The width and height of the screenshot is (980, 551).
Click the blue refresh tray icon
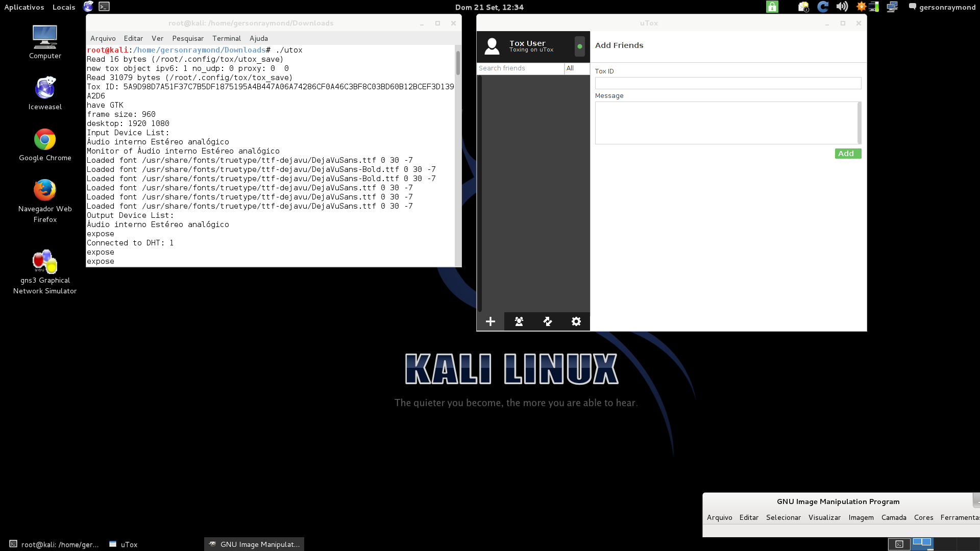pos(823,7)
